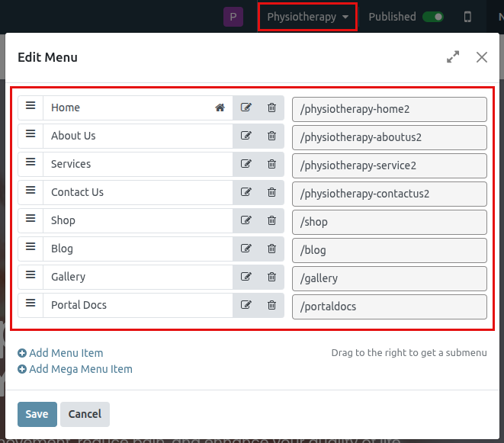Click Add Mega Menu Item link
The width and height of the screenshot is (504, 443).
tap(75, 369)
